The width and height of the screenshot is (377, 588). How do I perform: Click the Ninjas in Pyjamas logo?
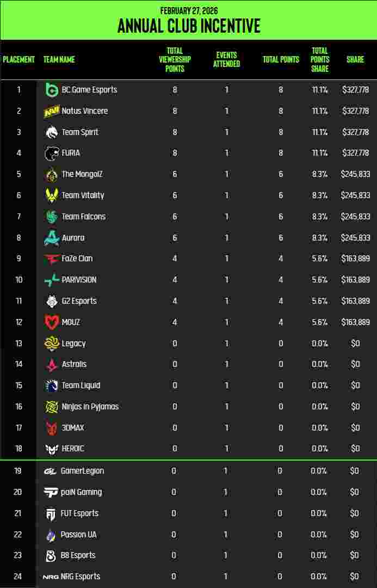tap(51, 407)
